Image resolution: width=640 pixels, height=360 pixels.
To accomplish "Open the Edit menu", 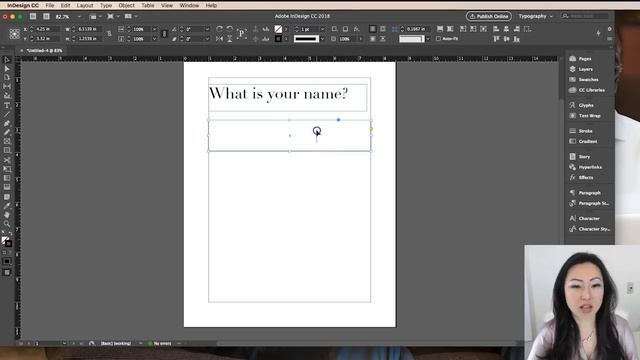I will coord(65,5).
